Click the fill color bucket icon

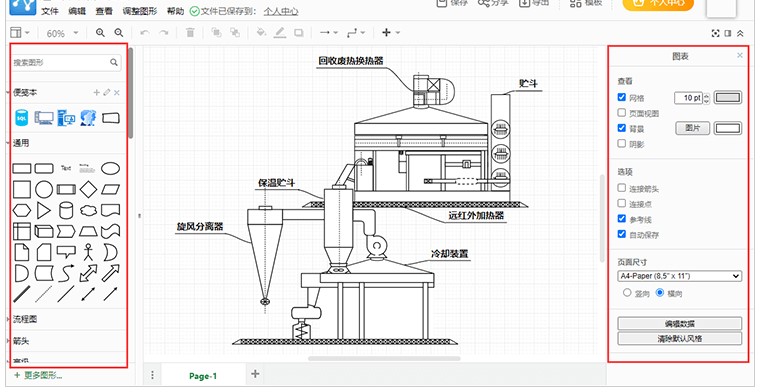(261, 33)
